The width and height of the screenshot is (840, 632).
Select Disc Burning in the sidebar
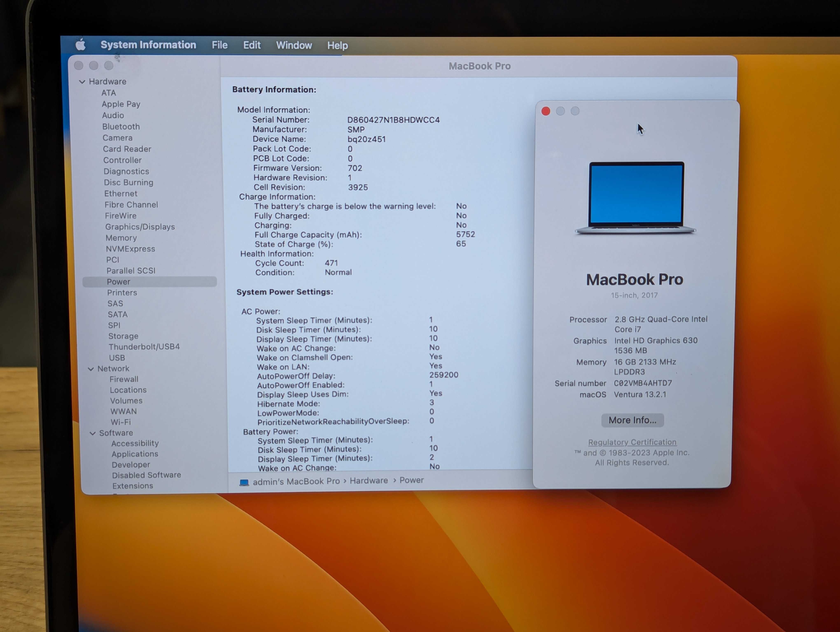(x=128, y=182)
